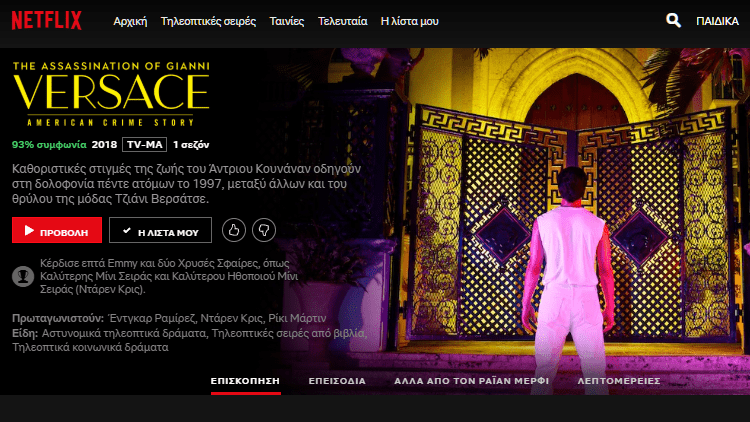
Task: Open the search magnifier icon
Action: tap(673, 20)
